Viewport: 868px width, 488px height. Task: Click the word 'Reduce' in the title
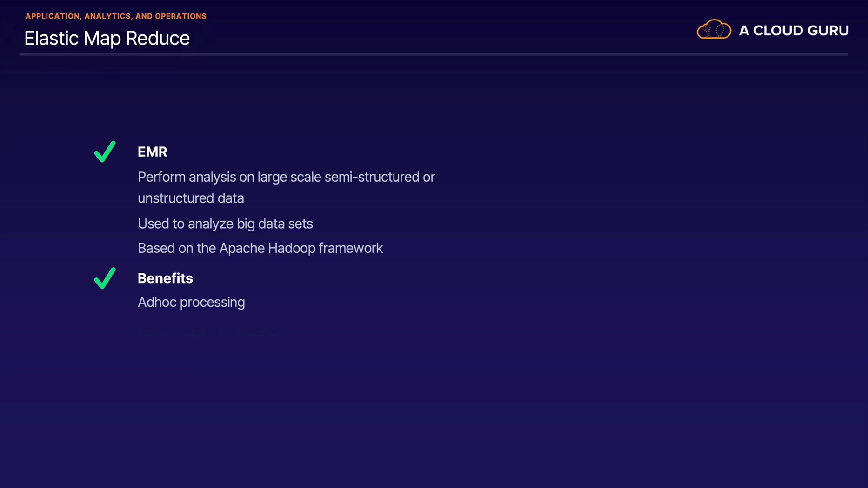(158, 38)
